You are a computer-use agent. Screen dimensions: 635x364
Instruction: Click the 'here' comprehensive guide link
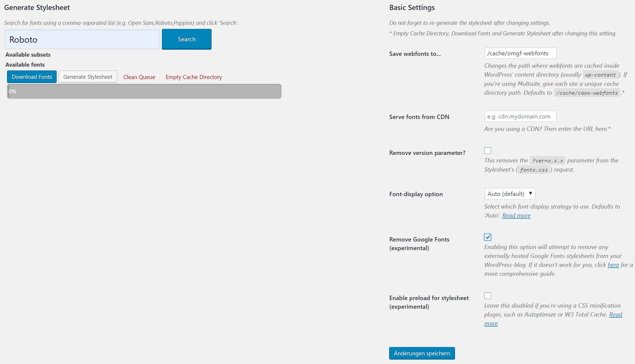point(613,265)
